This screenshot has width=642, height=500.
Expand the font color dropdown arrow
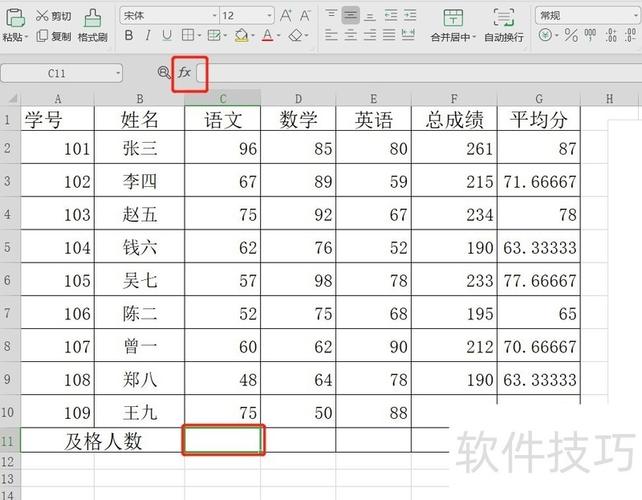tap(278, 36)
